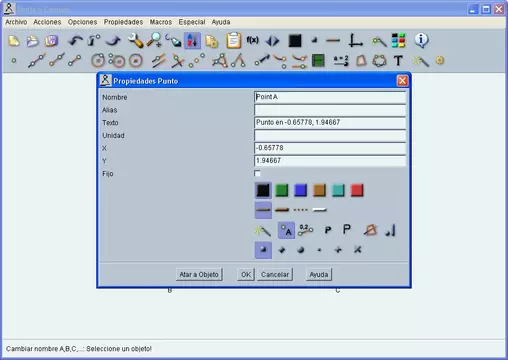Screen dimensions: 508x360
Task: Click the wrench edit tool icon
Action: pos(136,41)
